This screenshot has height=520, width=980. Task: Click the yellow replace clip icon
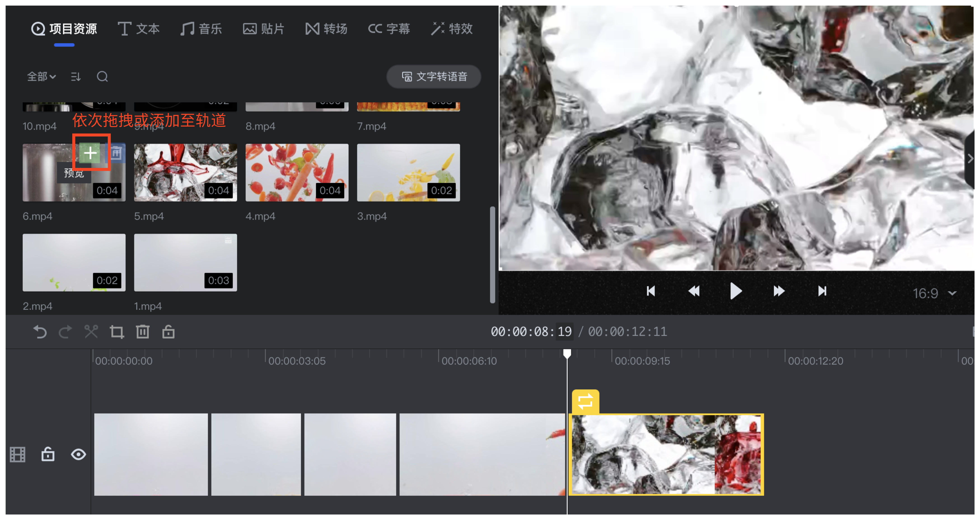(585, 402)
